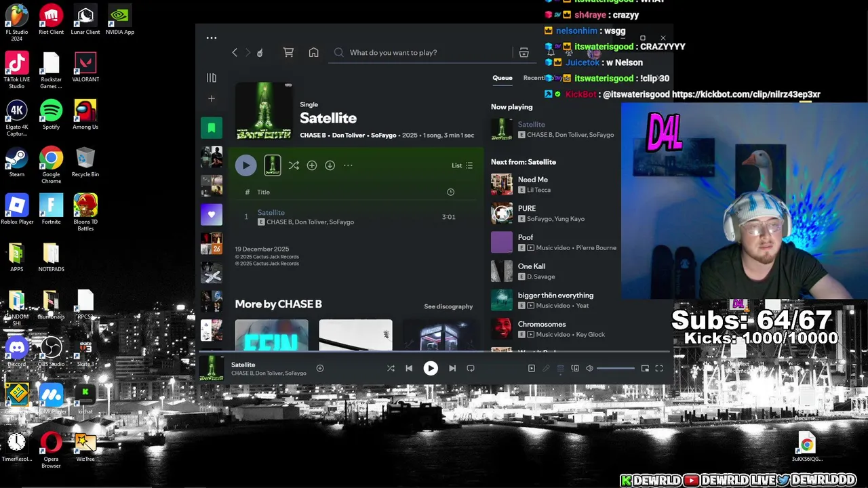Viewport: 868px width, 488px height.
Task: Click the flame icon beside navigation arrows
Action: [x=260, y=52]
